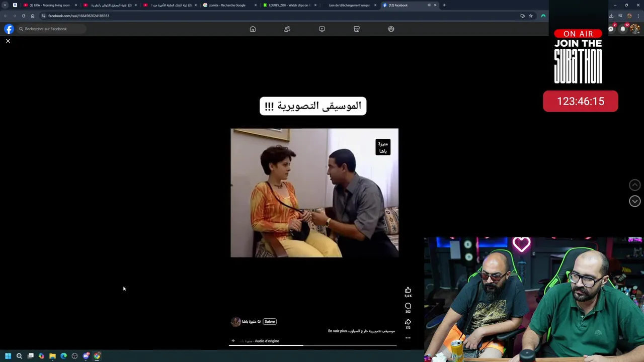This screenshot has width=644, height=362.
Task: Go back with the browser back arrow
Action: 6,16
